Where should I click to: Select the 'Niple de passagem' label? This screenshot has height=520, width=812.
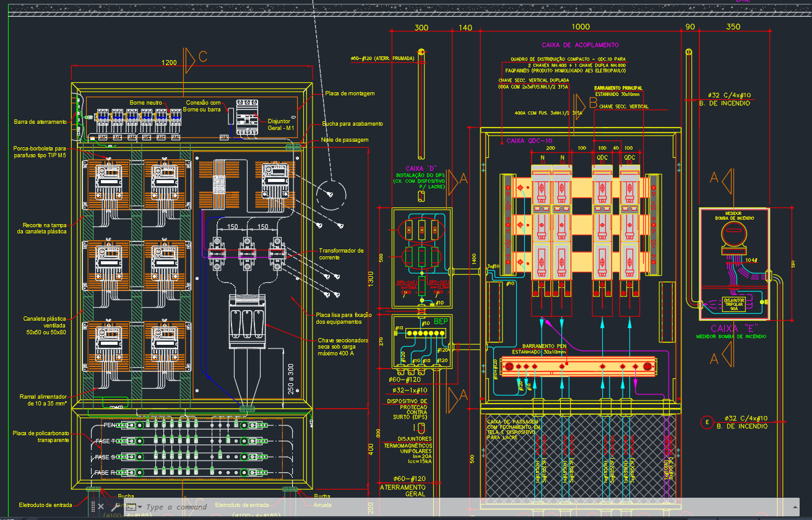pos(345,140)
